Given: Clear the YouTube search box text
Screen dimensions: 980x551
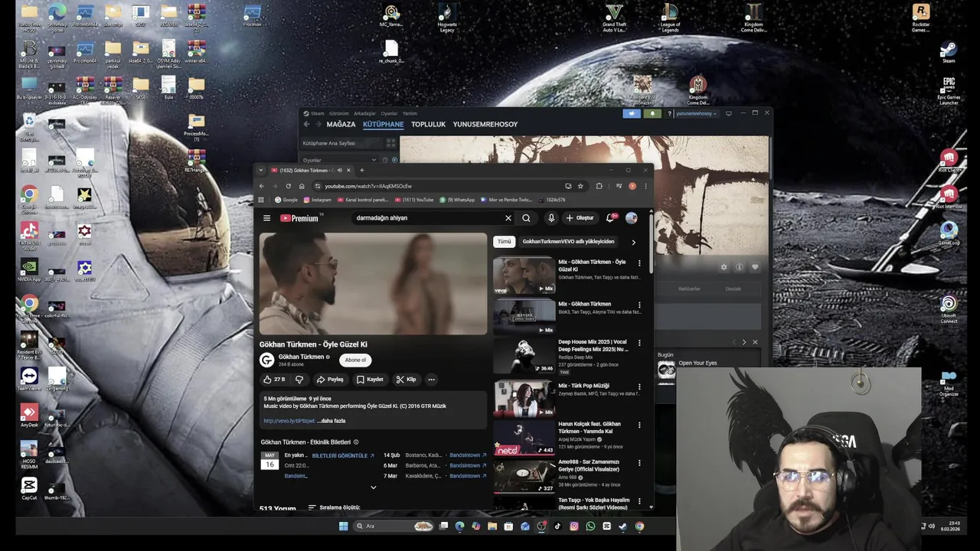Looking at the screenshot, I should tap(508, 218).
